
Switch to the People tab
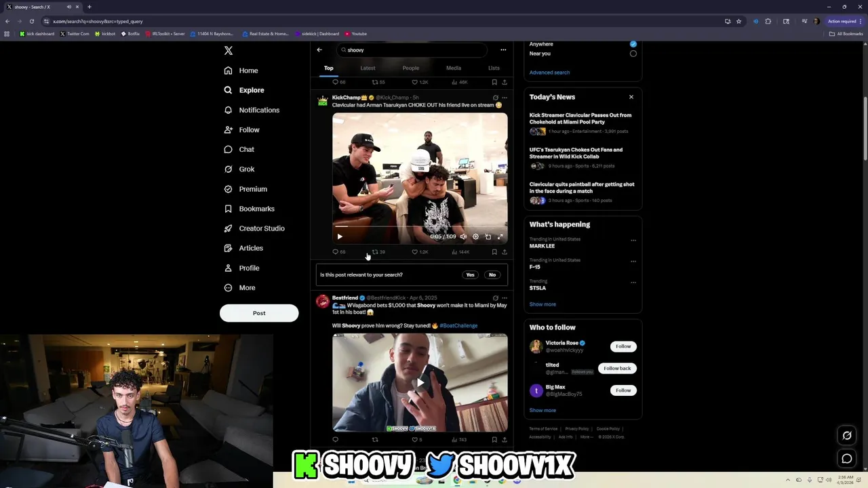pos(411,68)
